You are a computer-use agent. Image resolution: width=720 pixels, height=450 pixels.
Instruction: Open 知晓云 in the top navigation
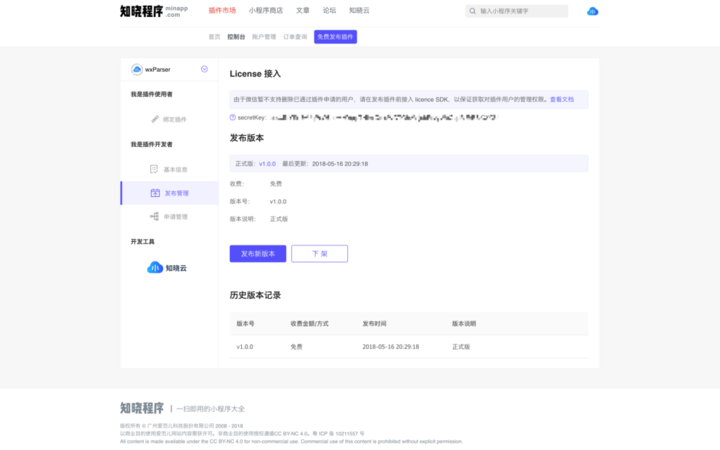pos(359,11)
